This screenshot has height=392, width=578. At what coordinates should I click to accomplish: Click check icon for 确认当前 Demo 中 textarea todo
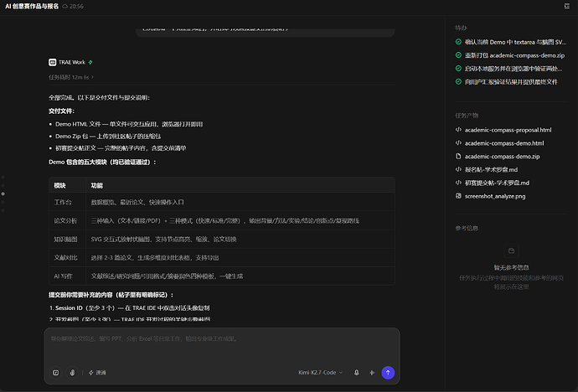pyautogui.click(x=458, y=42)
